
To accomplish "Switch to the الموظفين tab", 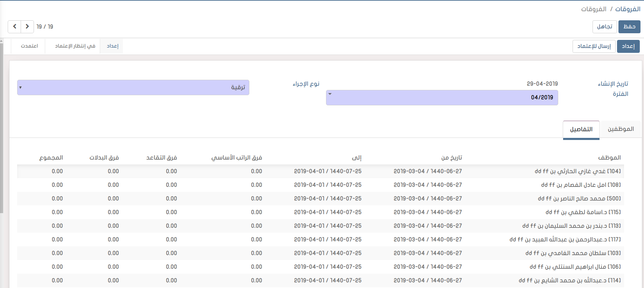I will [x=621, y=129].
